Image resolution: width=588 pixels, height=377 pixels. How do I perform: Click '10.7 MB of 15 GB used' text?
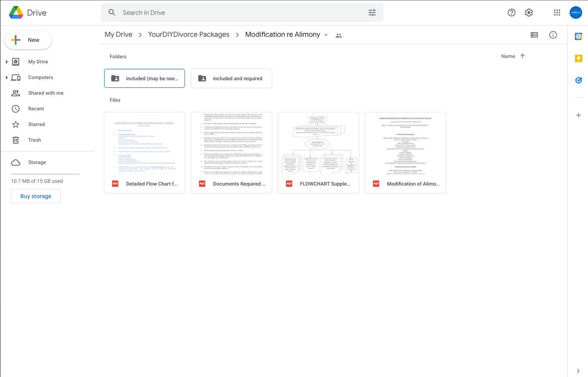37,181
